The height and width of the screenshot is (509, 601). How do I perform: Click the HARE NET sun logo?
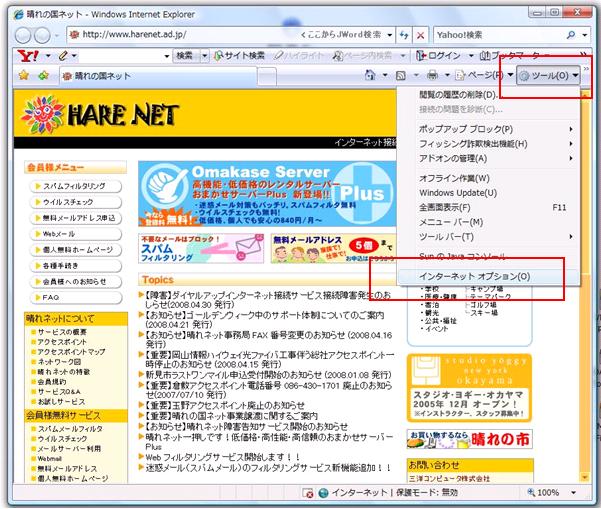point(42,115)
